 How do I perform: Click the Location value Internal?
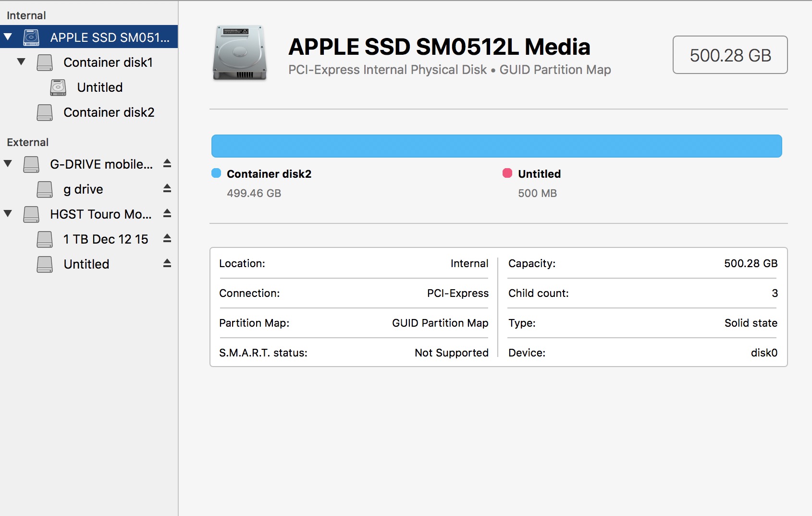[469, 263]
